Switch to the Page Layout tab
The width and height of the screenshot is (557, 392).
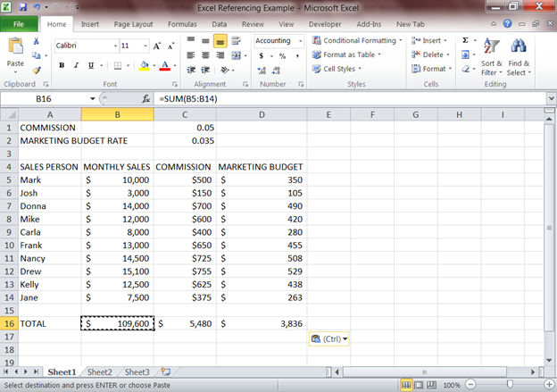pos(133,24)
